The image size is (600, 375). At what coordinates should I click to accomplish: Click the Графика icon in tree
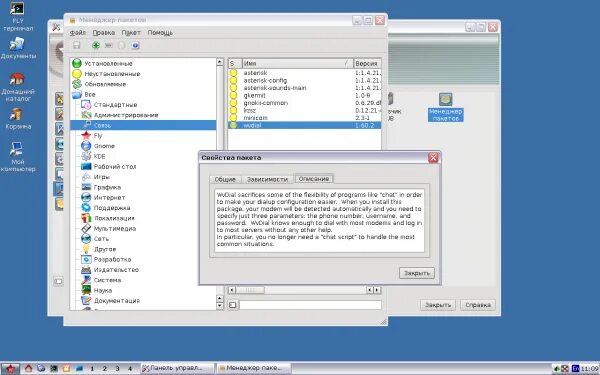point(86,187)
